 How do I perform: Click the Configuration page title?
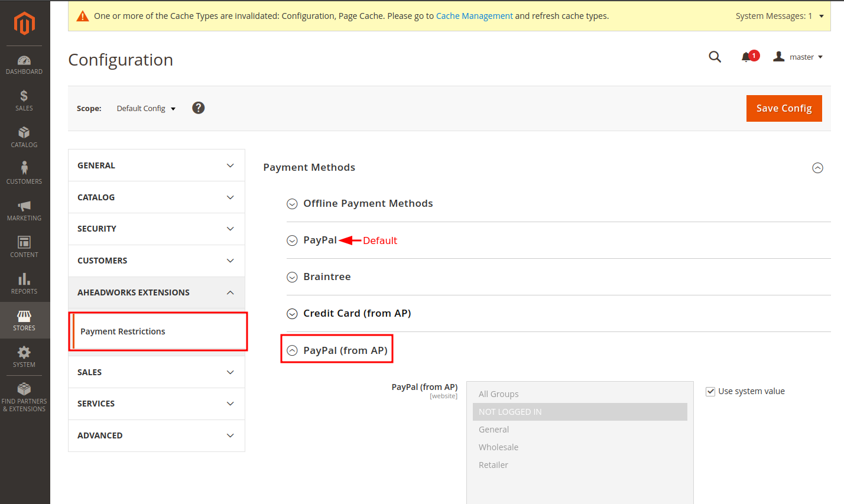[121, 60]
